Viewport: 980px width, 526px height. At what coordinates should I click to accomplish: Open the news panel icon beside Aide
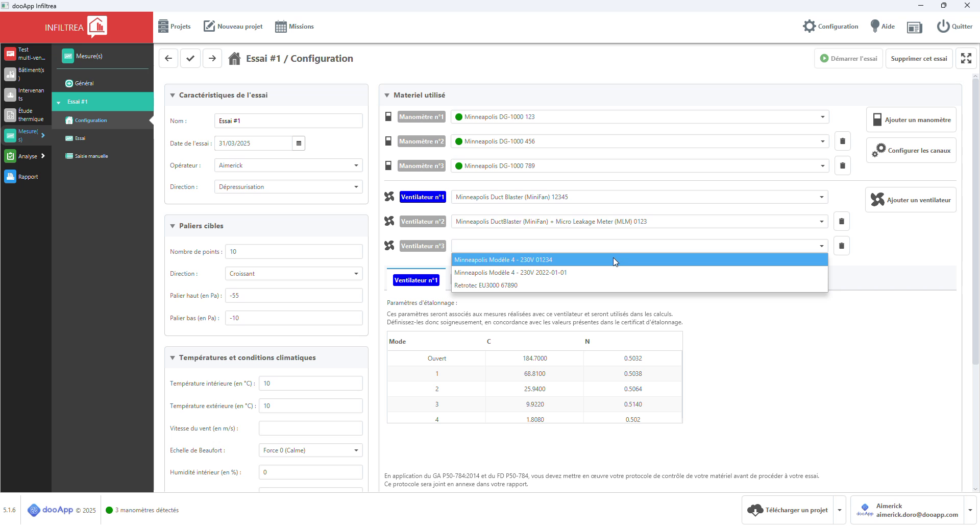pyautogui.click(x=914, y=27)
